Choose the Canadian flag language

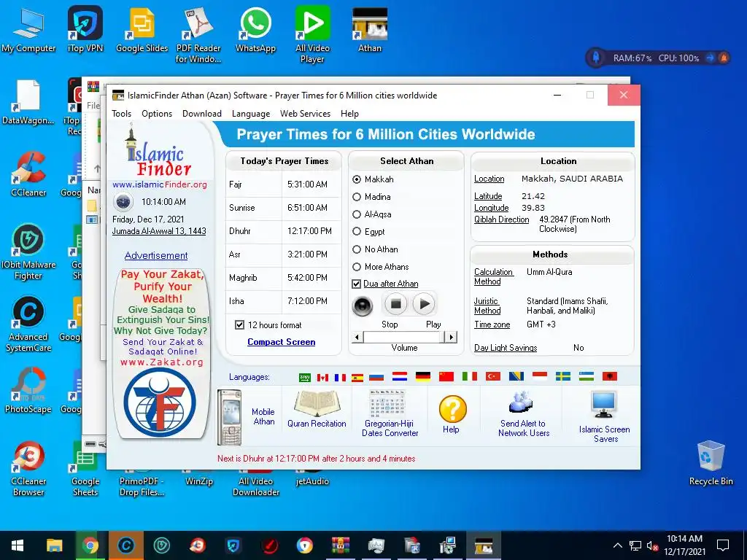click(x=322, y=377)
